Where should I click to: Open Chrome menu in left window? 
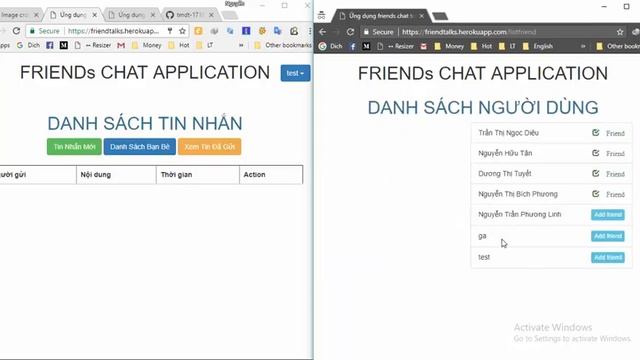[310, 31]
